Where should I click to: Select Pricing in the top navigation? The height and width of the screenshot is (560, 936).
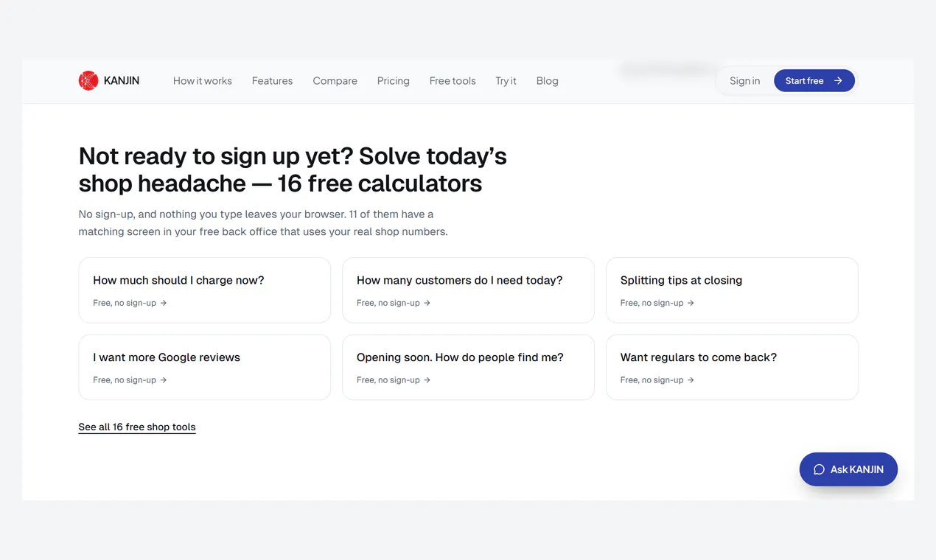(x=394, y=81)
